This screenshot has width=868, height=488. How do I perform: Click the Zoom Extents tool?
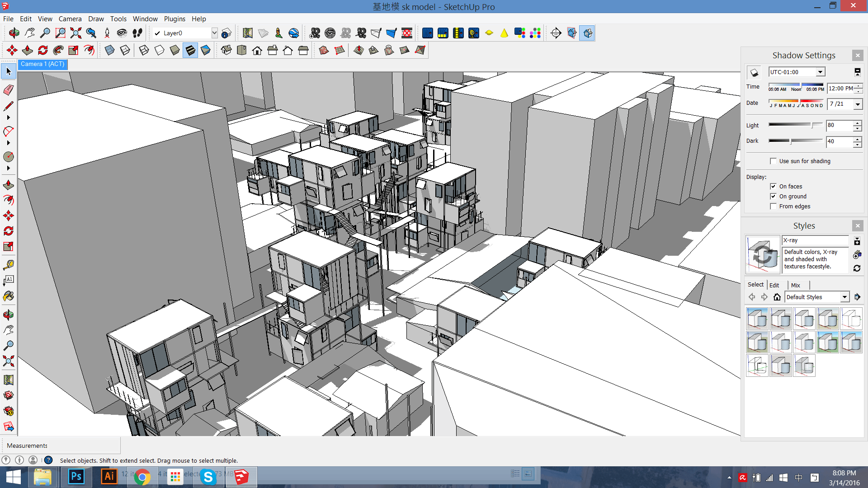75,33
